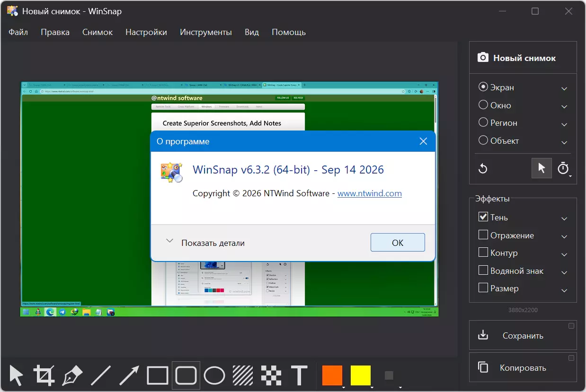Select the Rounded Rectangle tool
Viewport: 586px width, 392px height.
(186, 375)
